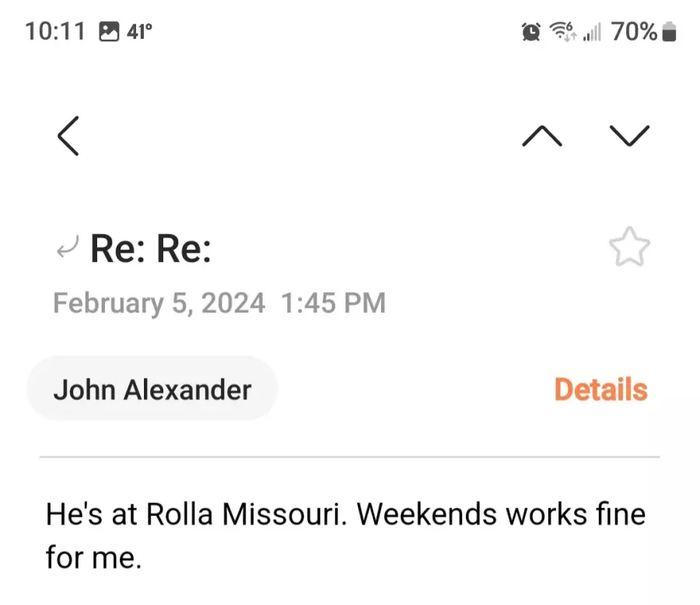Viewport: 700px width, 605px height.
Task: Go back using the left arrow
Action: coord(68,136)
